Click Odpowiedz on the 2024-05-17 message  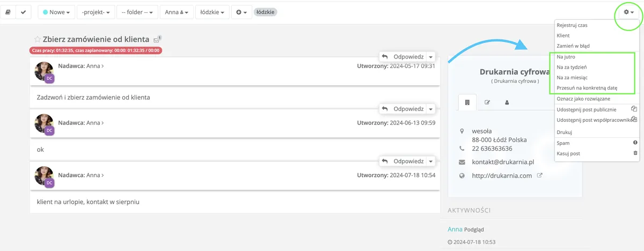click(403, 56)
